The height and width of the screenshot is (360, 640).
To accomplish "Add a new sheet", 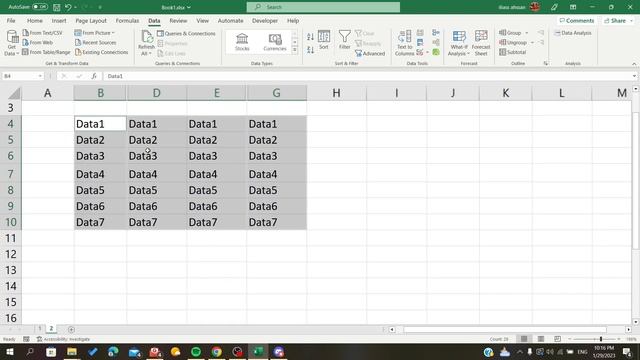I will (x=71, y=329).
